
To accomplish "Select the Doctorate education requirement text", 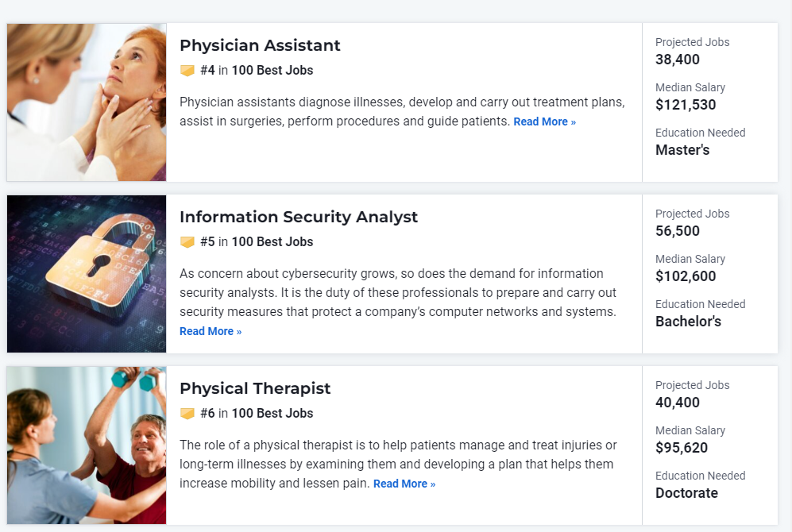I will [686, 493].
